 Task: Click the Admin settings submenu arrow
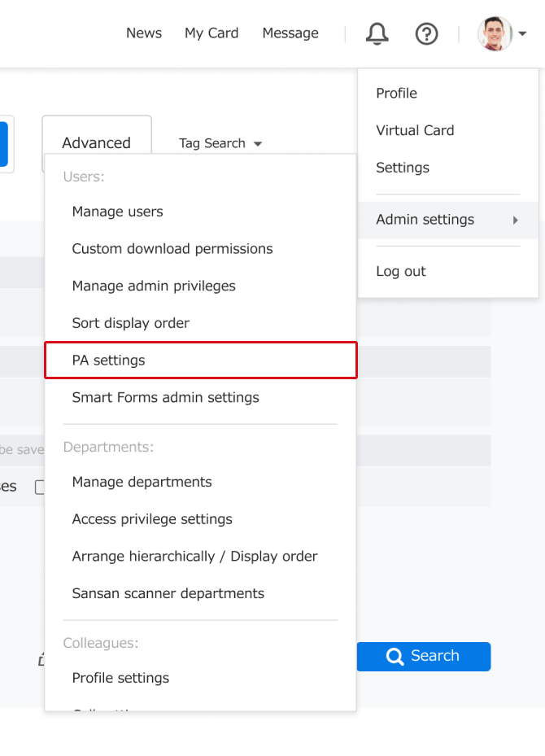(x=515, y=221)
